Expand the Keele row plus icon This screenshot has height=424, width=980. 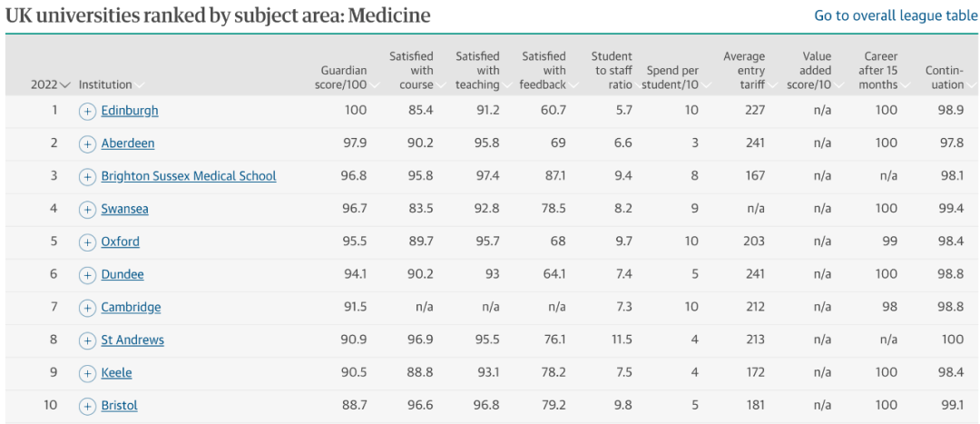click(87, 373)
